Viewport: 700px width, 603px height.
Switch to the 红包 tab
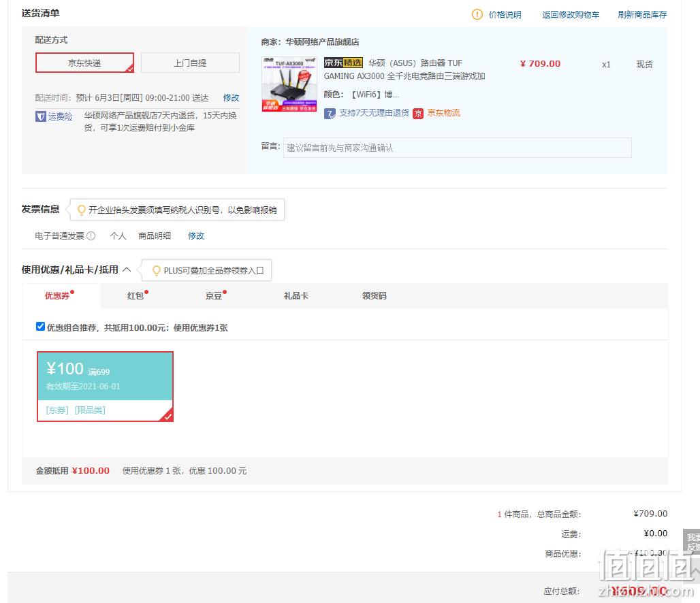(136, 295)
